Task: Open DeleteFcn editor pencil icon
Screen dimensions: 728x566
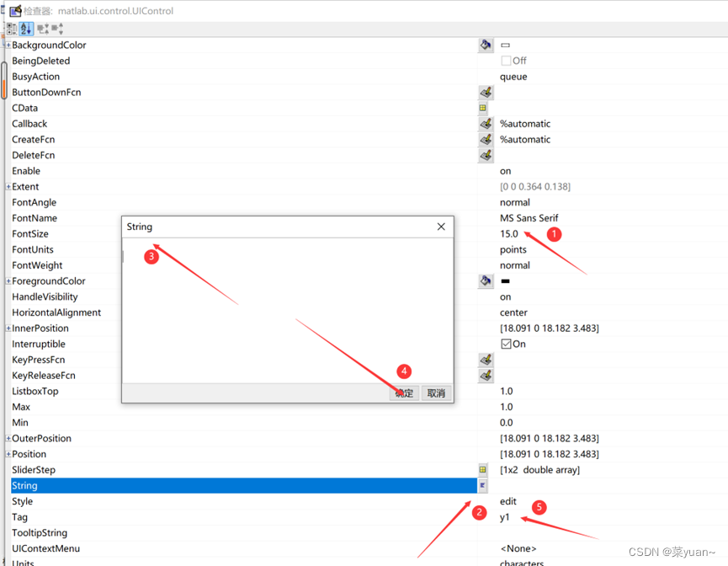Action: (486, 155)
